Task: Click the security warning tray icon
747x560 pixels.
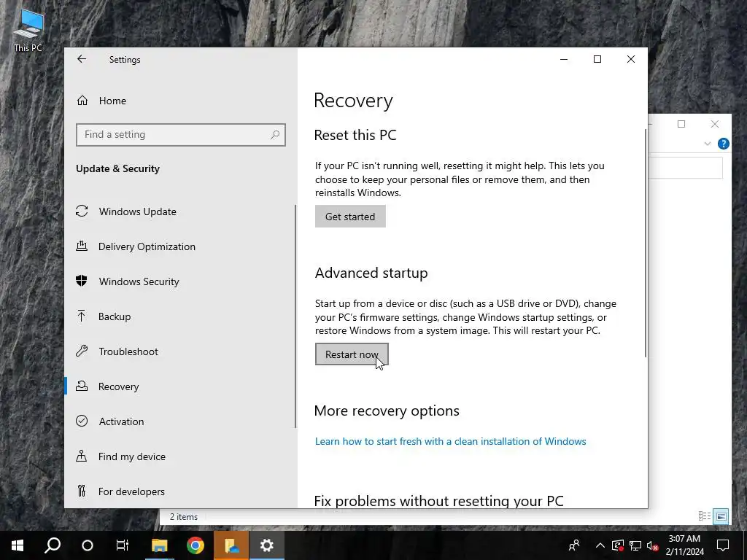Action: point(618,545)
